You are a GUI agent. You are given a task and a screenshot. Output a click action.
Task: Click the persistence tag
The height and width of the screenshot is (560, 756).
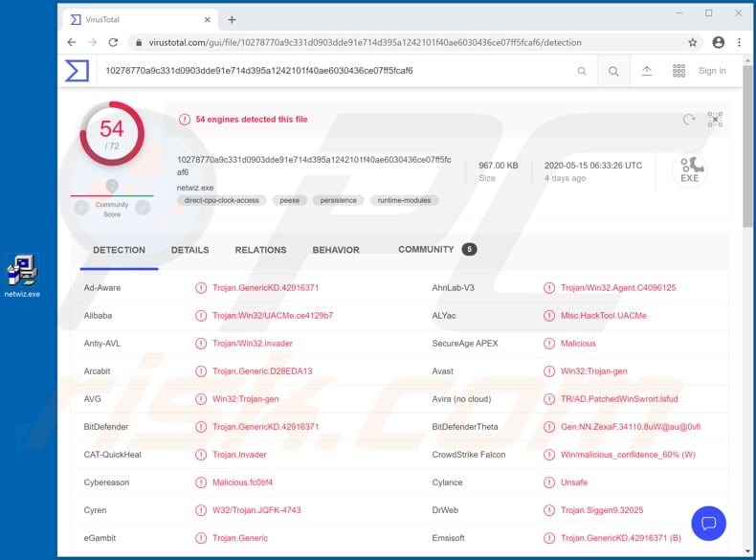point(339,200)
